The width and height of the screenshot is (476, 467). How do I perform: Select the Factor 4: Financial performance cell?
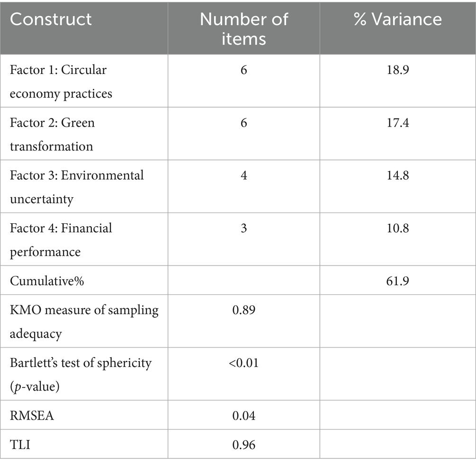61,239
